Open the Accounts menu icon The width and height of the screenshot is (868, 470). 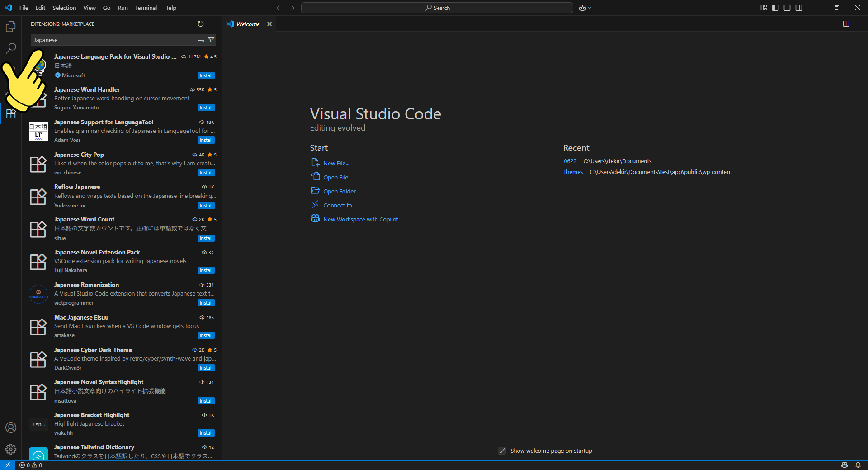pos(11,428)
